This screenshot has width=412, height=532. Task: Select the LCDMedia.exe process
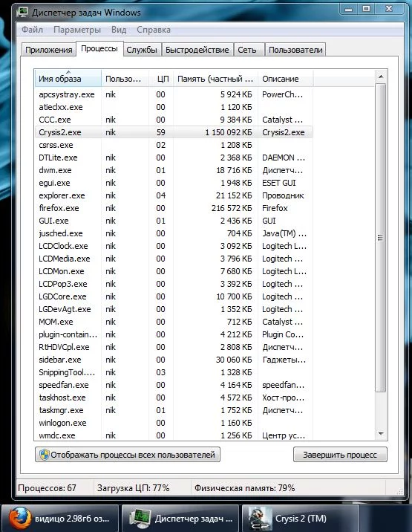(174, 259)
